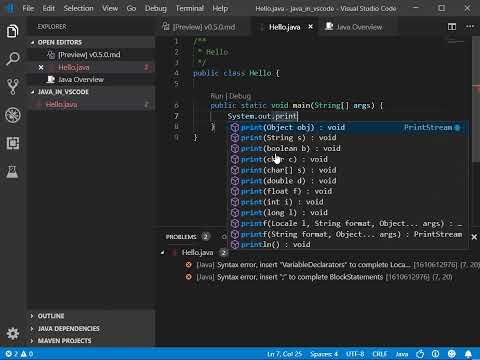The height and width of the screenshot is (360, 480).
Task: Open the Search view in activity bar
Action: 13,59
